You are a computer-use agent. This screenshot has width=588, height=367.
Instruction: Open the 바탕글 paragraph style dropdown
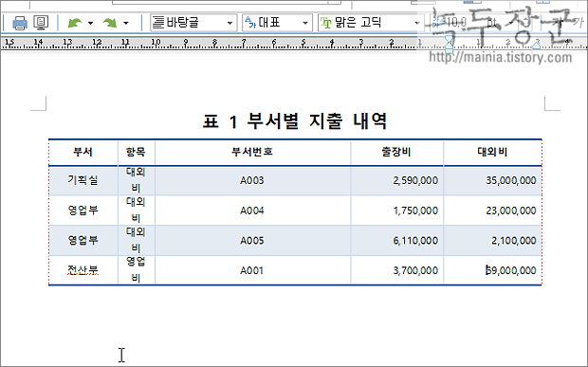tap(193, 23)
